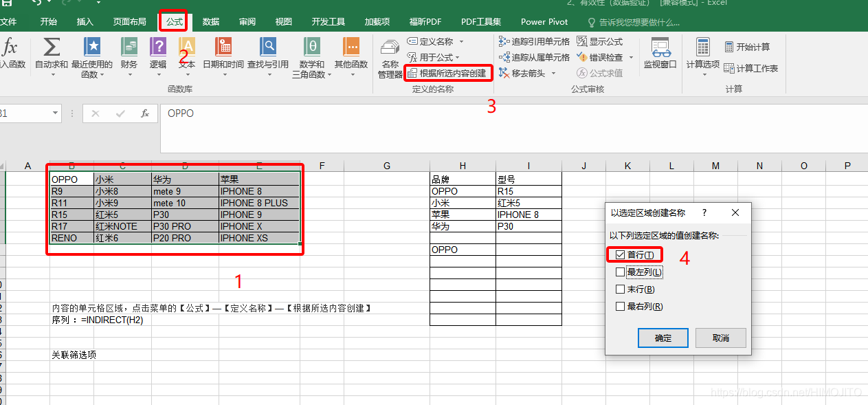Open the Financial (财务) functions icon
Image resolution: width=868 pixels, height=405 pixels.
129,47
